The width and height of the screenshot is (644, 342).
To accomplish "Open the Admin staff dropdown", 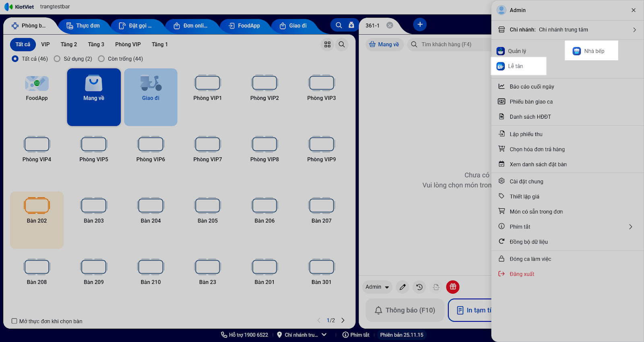I will tap(377, 287).
